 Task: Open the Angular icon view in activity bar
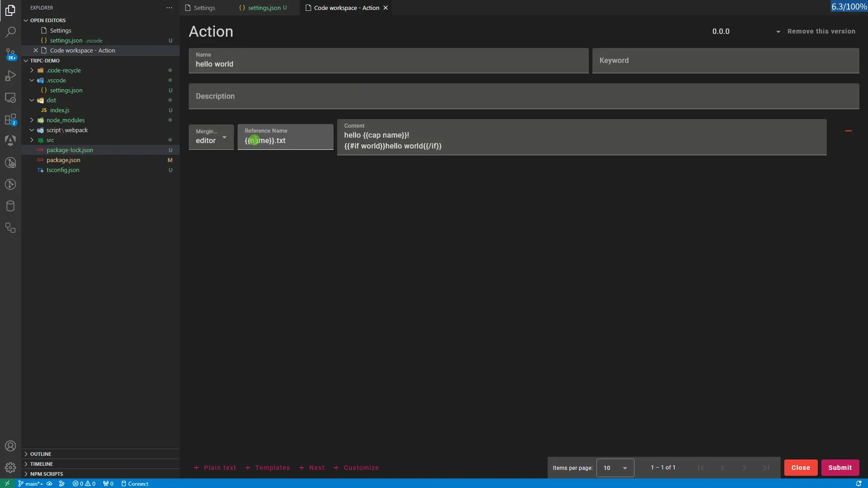[x=10, y=141]
